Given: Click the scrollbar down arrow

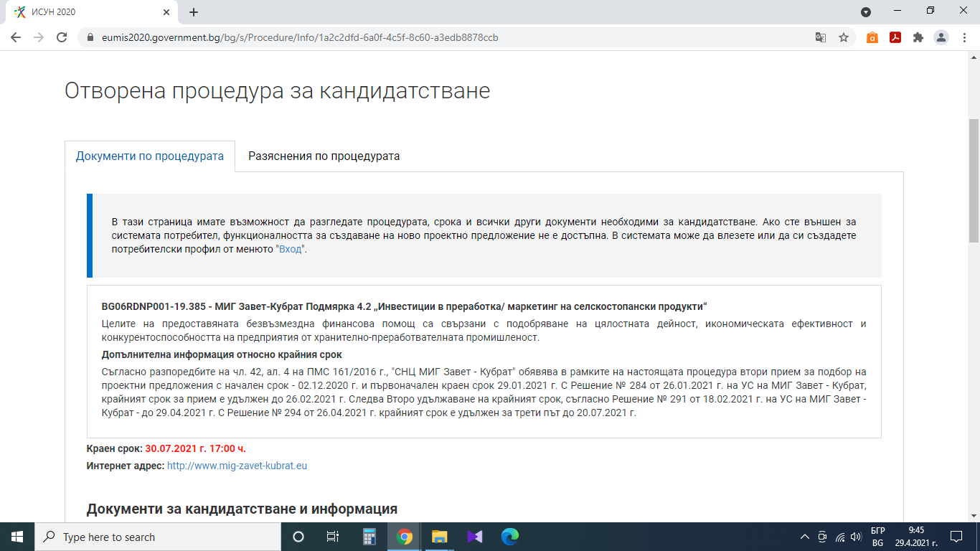Looking at the screenshot, I should (x=974, y=517).
